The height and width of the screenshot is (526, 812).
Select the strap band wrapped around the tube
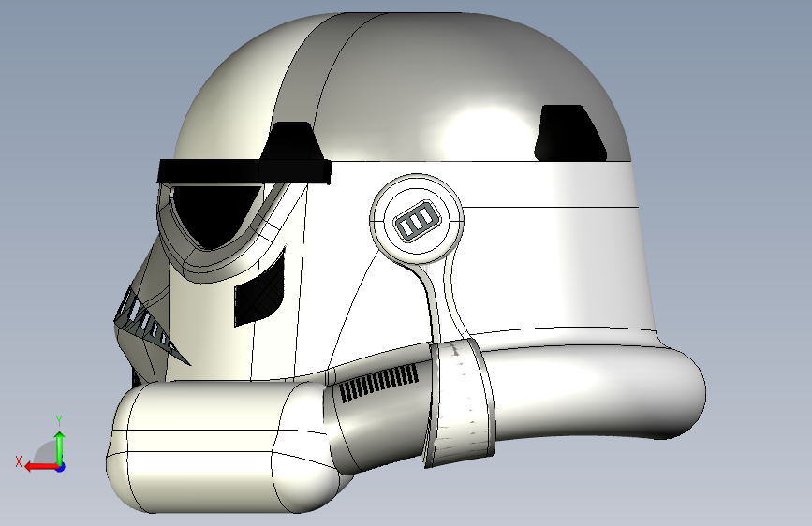click(461, 402)
